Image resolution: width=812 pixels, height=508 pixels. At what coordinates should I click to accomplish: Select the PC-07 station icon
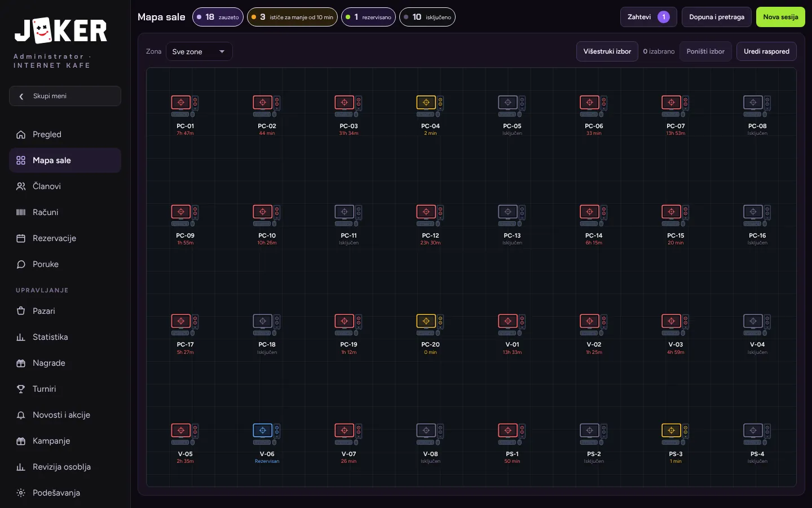676,106
